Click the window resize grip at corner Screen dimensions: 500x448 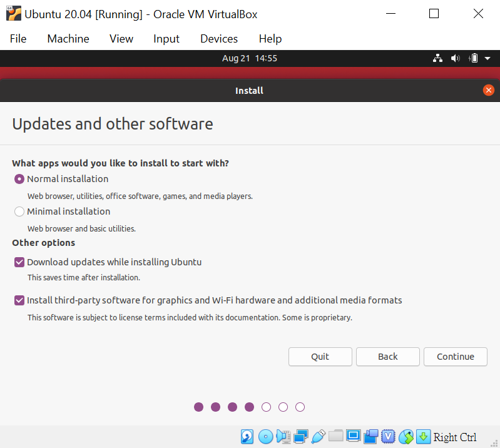(x=494, y=443)
